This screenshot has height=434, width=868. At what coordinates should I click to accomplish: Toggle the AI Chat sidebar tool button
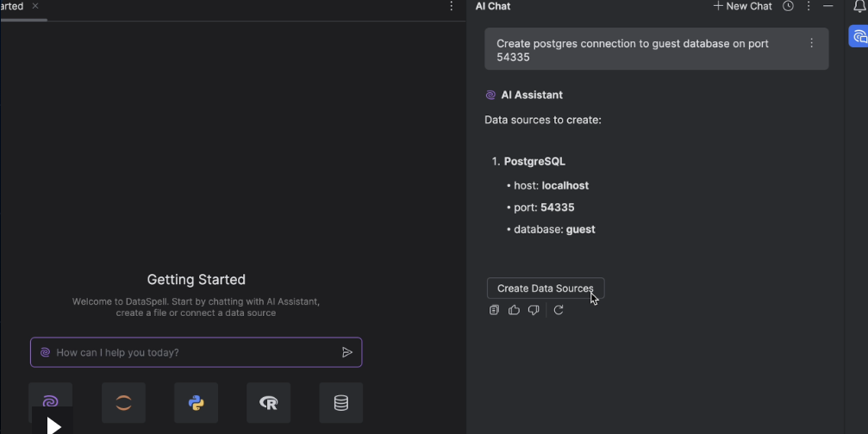click(859, 36)
